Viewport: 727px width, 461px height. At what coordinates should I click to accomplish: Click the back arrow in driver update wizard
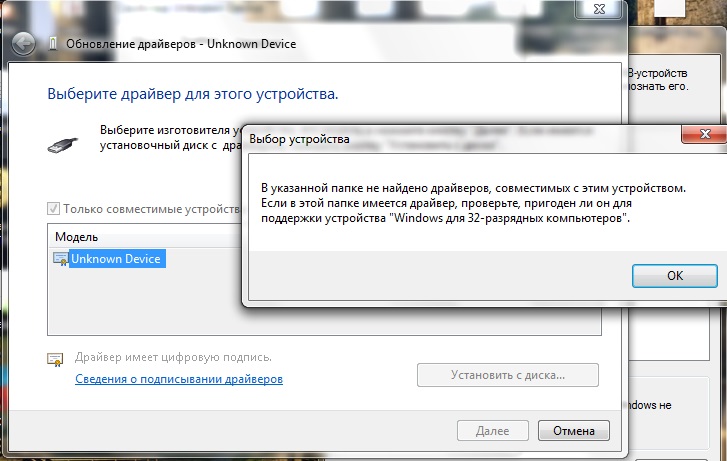(26, 44)
